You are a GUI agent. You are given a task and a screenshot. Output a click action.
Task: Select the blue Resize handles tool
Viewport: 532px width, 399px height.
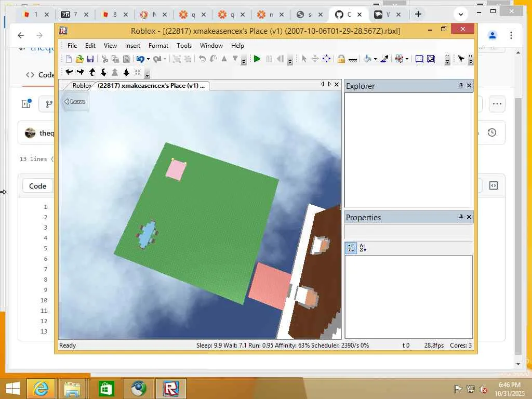point(326,59)
